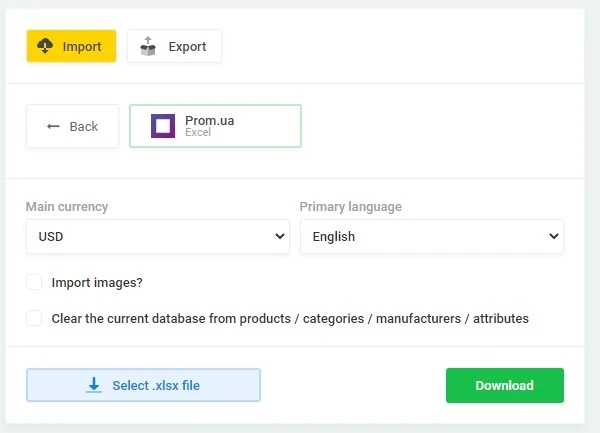Click the box icon on Export
Screen dimensions: 600x433
coord(148,46)
